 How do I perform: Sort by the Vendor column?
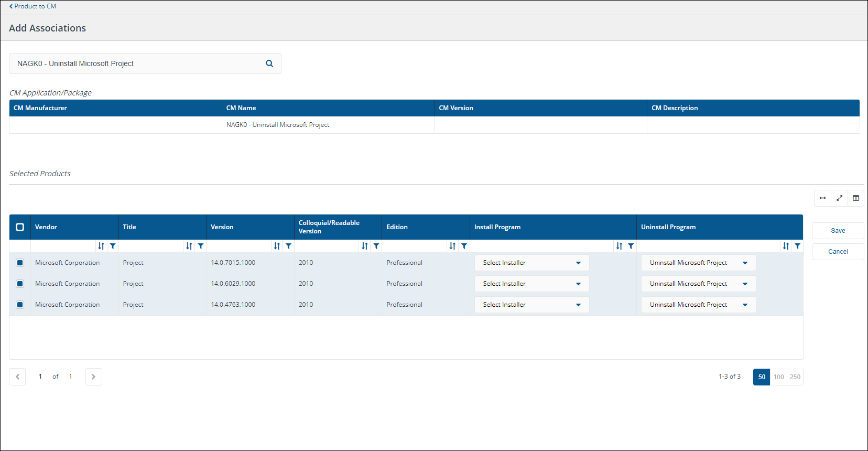[101, 246]
